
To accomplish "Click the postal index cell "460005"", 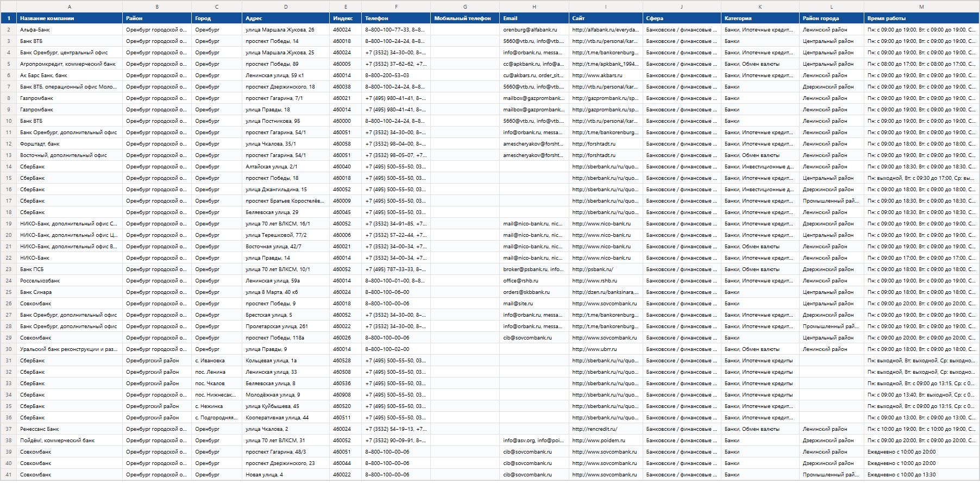I will (x=345, y=64).
